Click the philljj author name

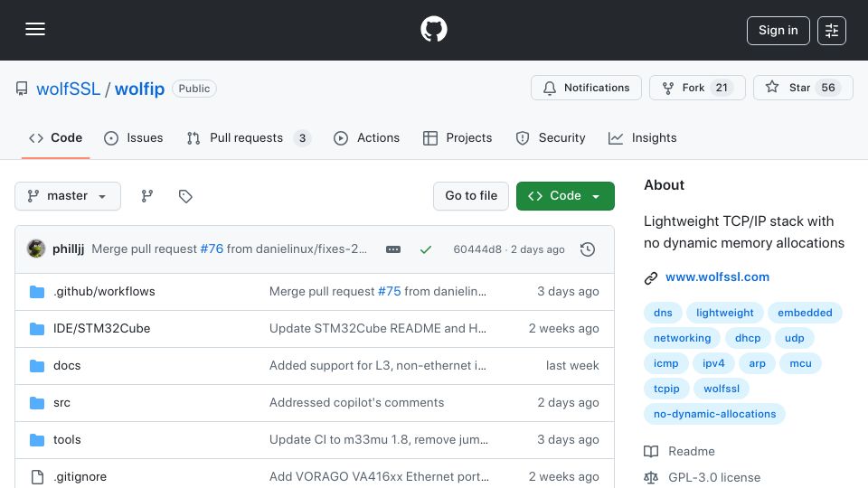tap(68, 249)
